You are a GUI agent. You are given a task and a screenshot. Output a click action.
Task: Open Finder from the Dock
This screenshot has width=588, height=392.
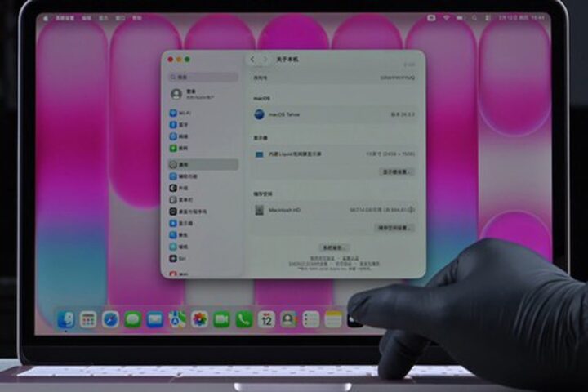[x=66, y=319]
